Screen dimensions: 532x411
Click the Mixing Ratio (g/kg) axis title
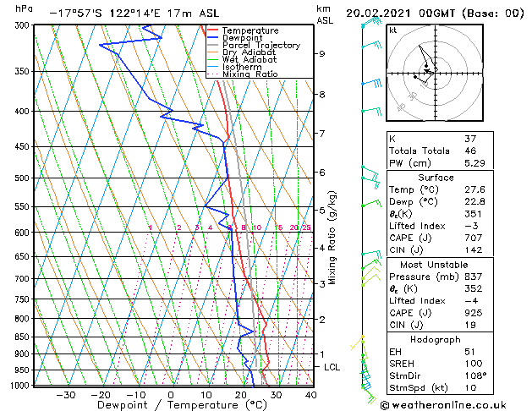pyautogui.click(x=332, y=238)
